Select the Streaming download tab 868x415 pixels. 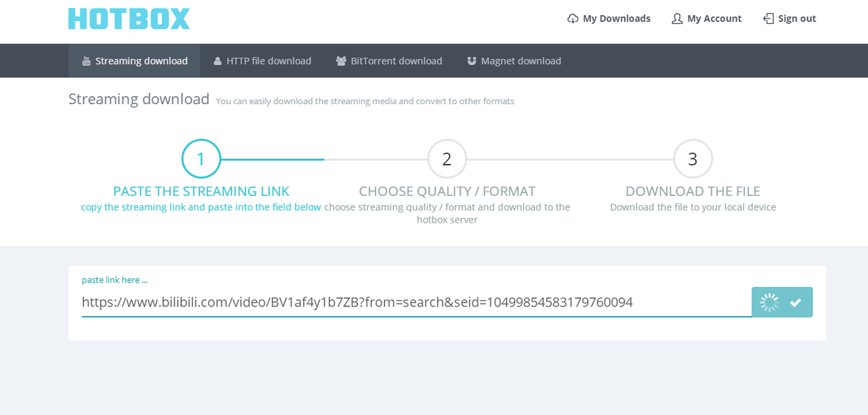pos(135,61)
